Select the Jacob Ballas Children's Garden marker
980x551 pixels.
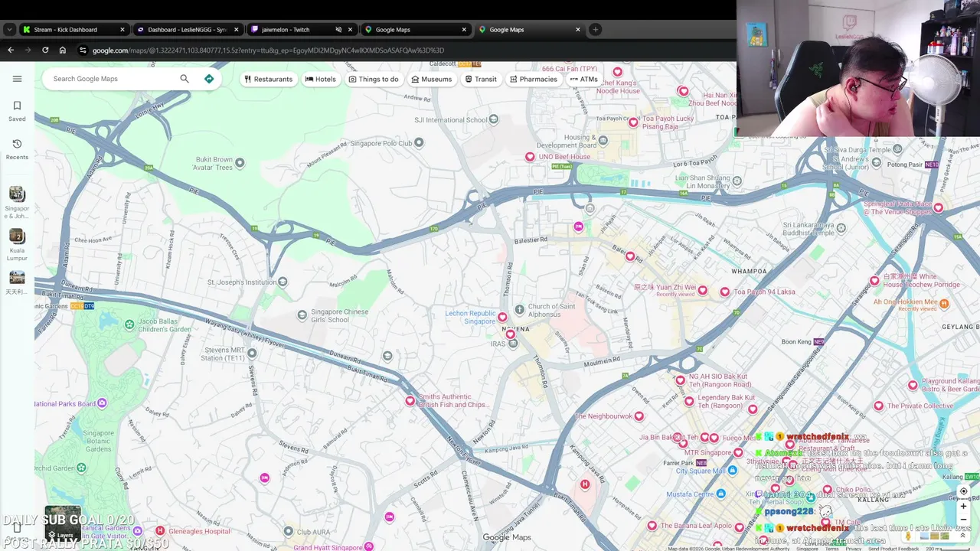(129, 324)
